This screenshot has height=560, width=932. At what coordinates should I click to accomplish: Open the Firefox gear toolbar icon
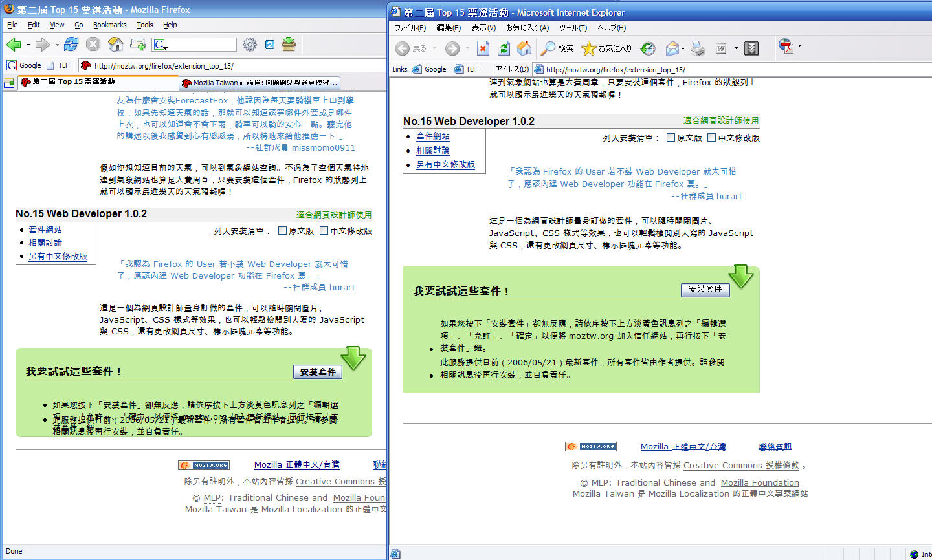point(250,44)
